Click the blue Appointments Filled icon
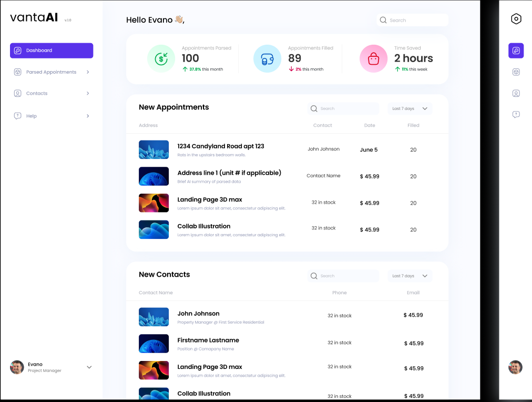 (267, 58)
